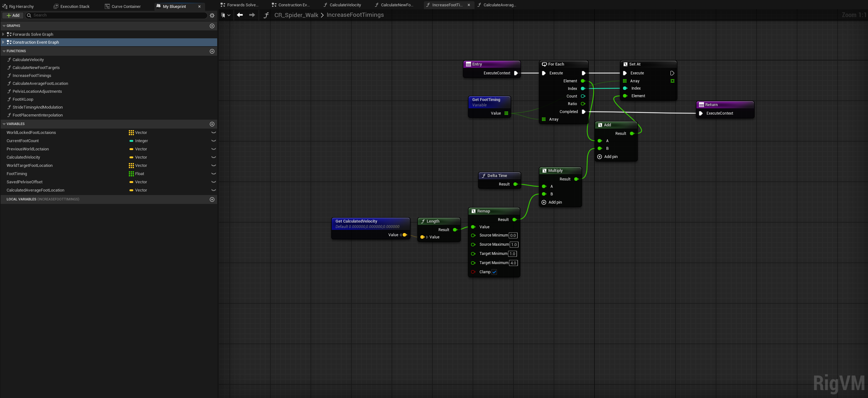The image size is (868, 398).
Task: Click the Delta Time Result pin
Action: pyautogui.click(x=516, y=184)
